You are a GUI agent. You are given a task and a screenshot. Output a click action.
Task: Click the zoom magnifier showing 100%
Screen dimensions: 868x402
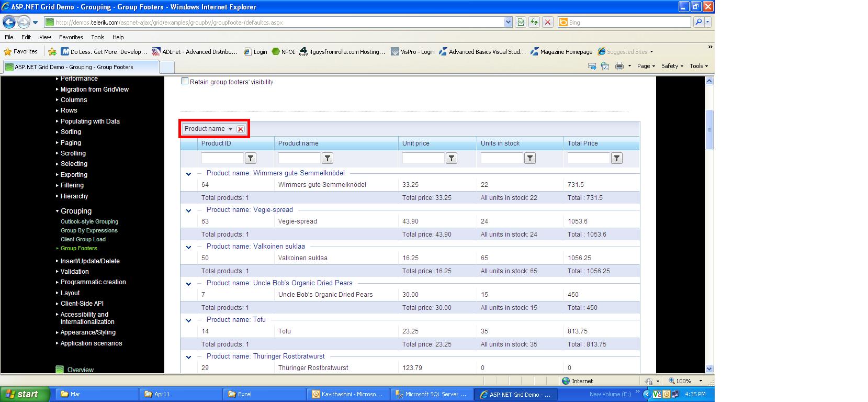coord(671,381)
